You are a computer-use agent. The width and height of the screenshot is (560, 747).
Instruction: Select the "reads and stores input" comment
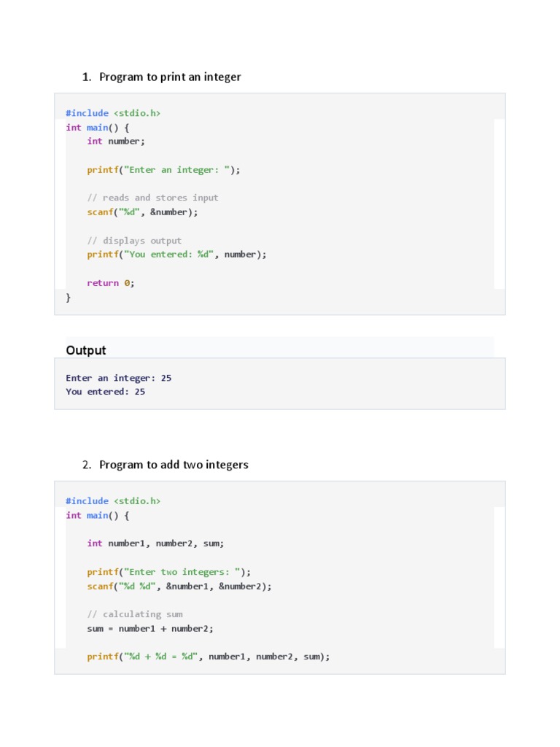pos(152,198)
